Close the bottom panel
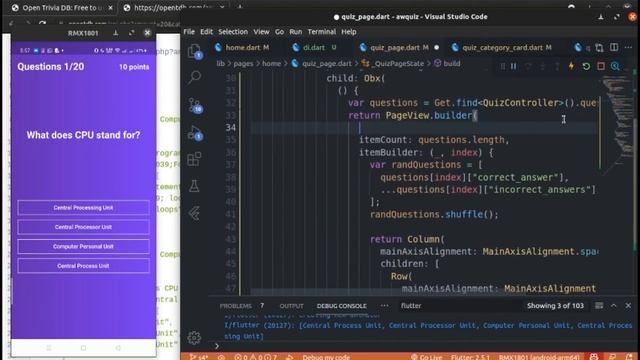The width and height of the screenshot is (640, 360). click(x=628, y=306)
